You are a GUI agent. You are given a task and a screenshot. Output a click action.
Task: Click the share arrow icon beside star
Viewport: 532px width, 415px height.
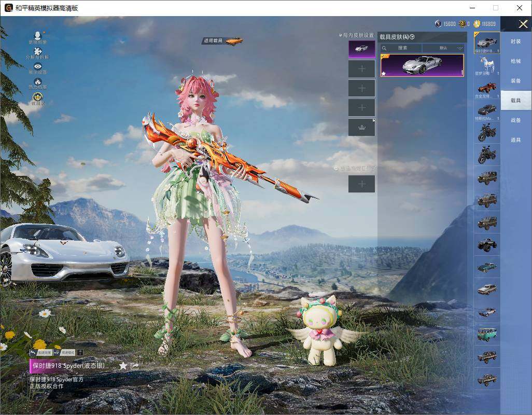135,366
